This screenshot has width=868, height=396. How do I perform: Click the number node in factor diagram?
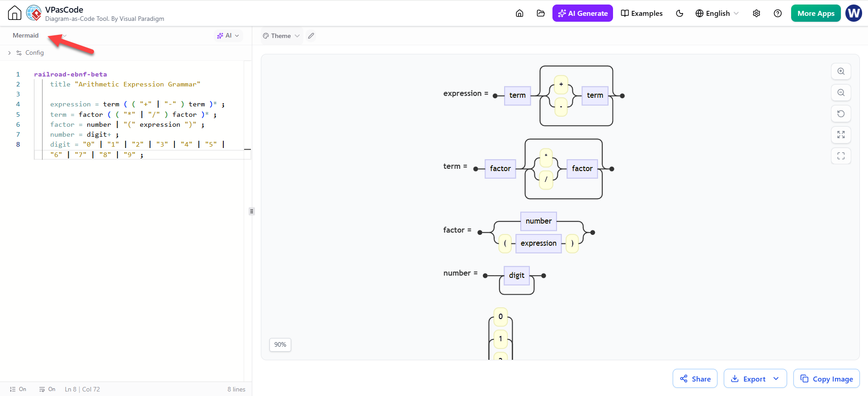coord(538,221)
